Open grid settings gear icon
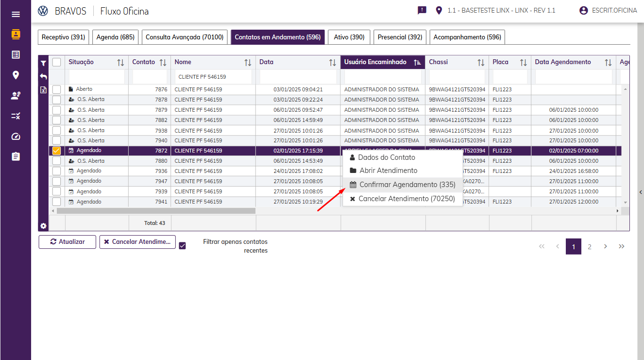This screenshot has width=644, height=360. tap(43, 225)
